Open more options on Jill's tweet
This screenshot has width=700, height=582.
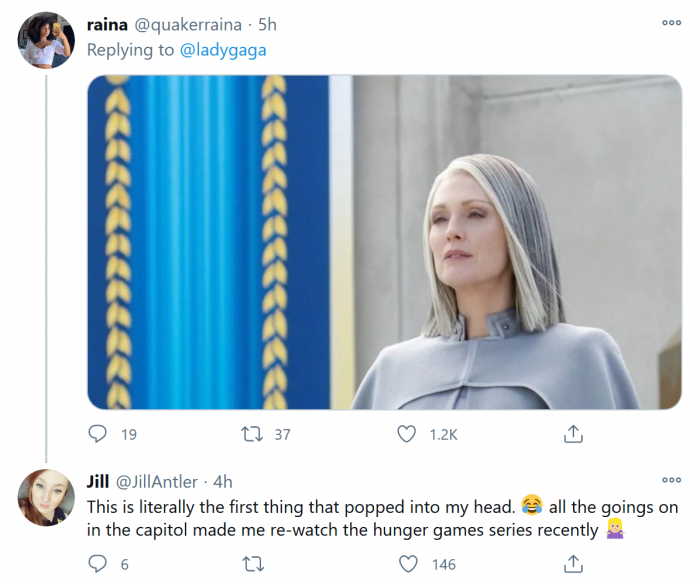pos(671,481)
